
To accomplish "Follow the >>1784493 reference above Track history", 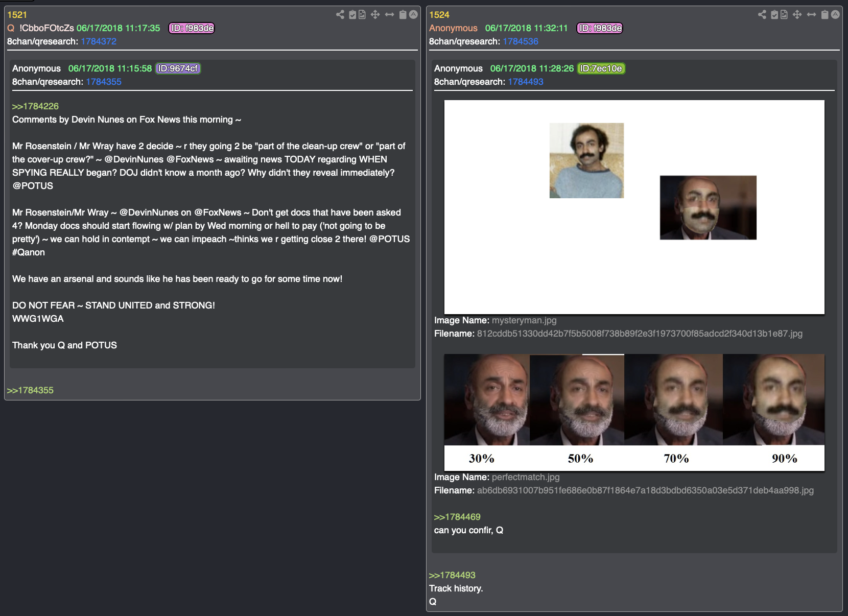I will [x=452, y=575].
